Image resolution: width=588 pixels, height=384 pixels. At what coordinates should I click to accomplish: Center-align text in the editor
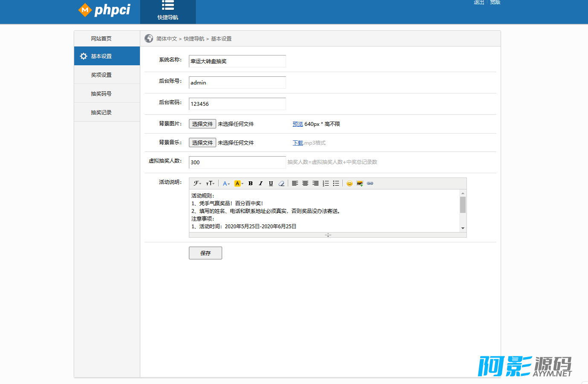[305, 183]
